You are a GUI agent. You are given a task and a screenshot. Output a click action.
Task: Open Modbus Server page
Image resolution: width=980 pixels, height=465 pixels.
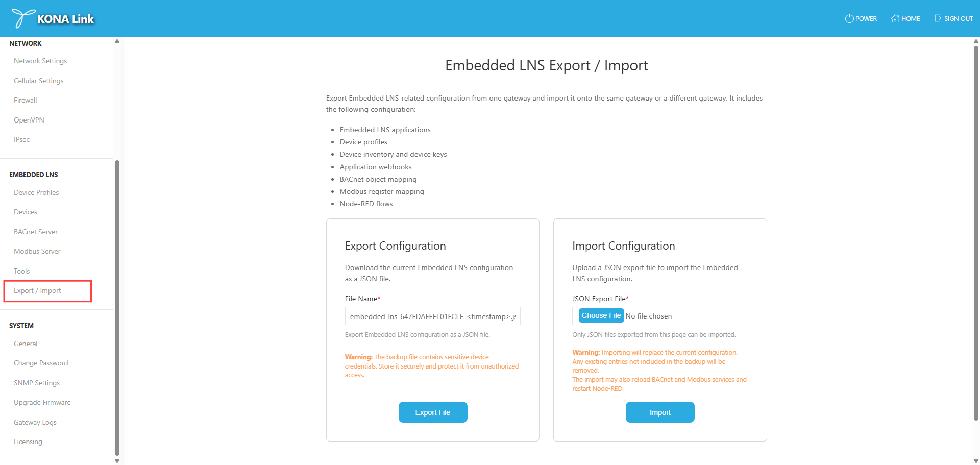pyautogui.click(x=37, y=251)
